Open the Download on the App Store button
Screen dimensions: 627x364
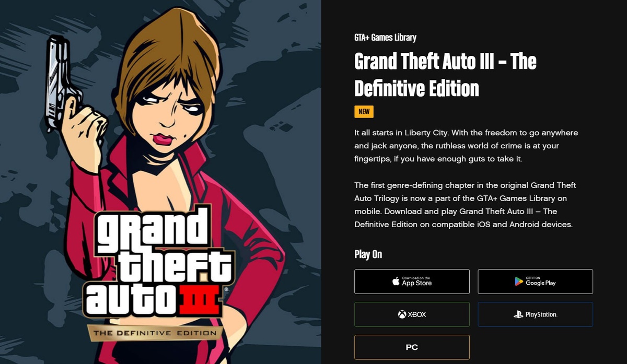point(412,281)
